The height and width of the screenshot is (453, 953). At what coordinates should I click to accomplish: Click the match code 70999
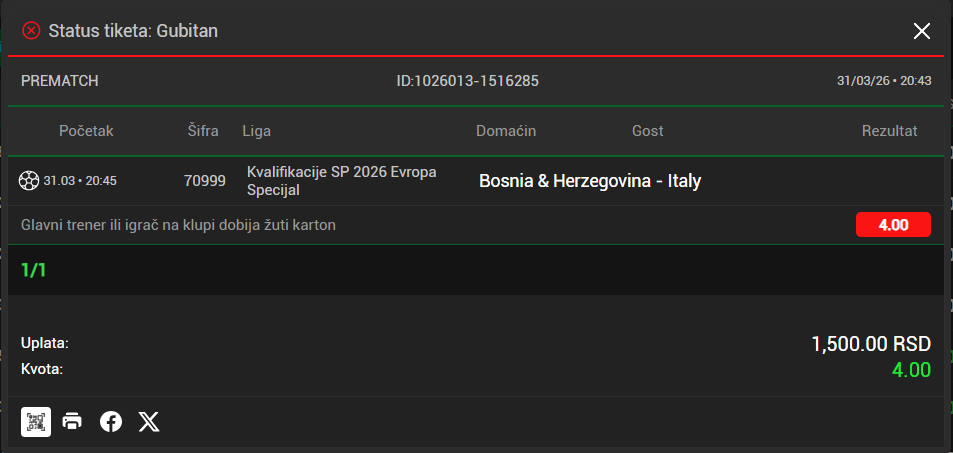[205, 181]
